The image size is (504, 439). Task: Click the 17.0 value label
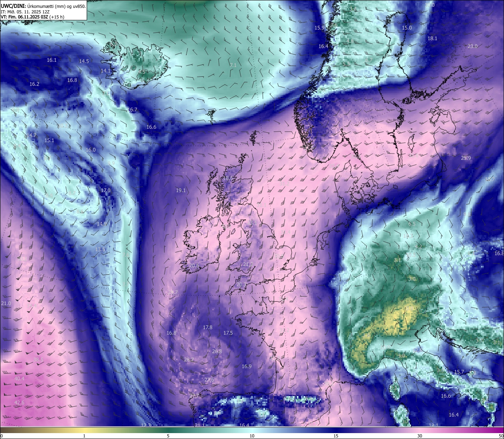click(x=106, y=191)
